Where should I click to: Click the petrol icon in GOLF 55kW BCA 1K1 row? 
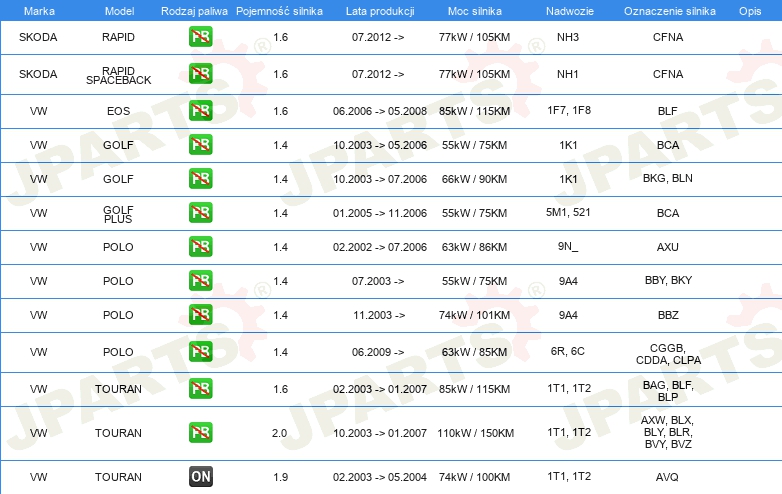tap(200, 145)
